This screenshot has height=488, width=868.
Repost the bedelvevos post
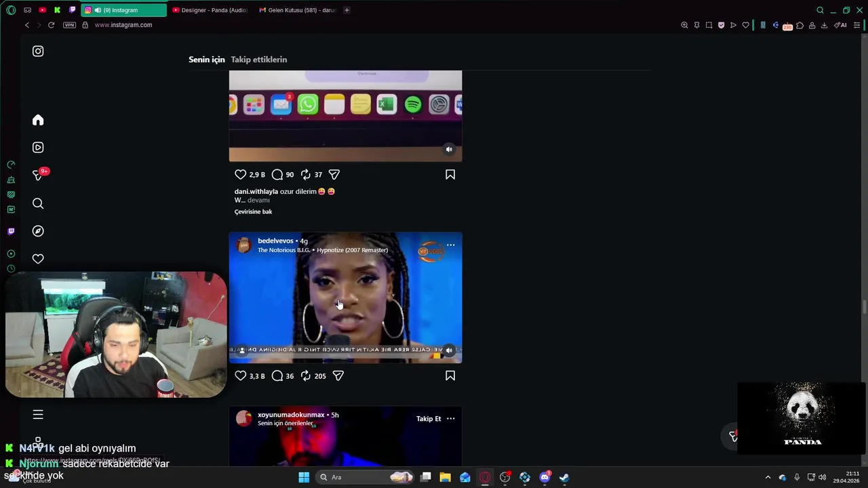point(305,375)
